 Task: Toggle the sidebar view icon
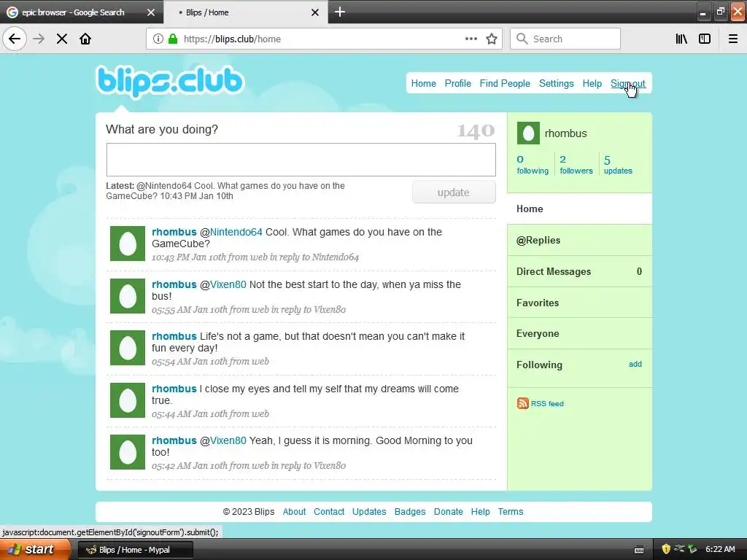click(x=705, y=39)
